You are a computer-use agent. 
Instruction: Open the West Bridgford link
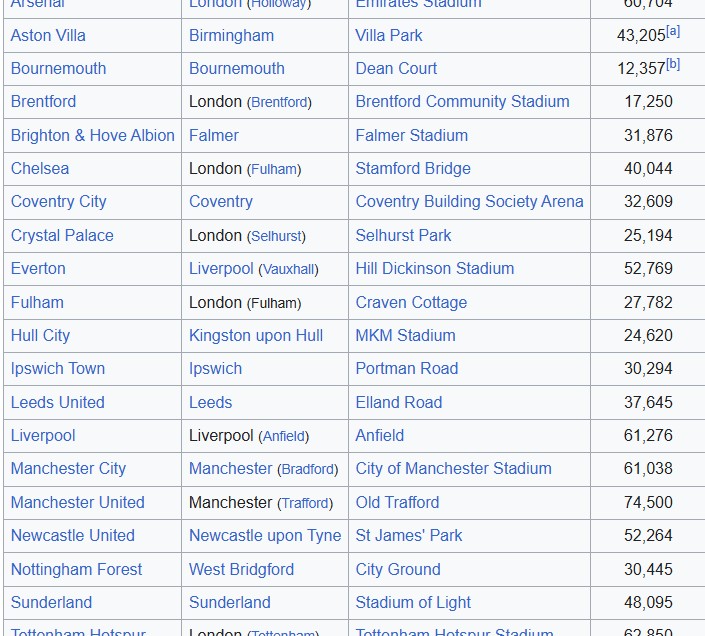(x=241, y=569)
